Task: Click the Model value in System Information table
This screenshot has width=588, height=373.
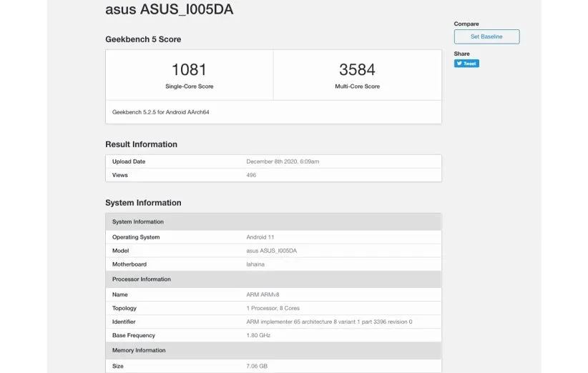Action: (x=273, y=251)
